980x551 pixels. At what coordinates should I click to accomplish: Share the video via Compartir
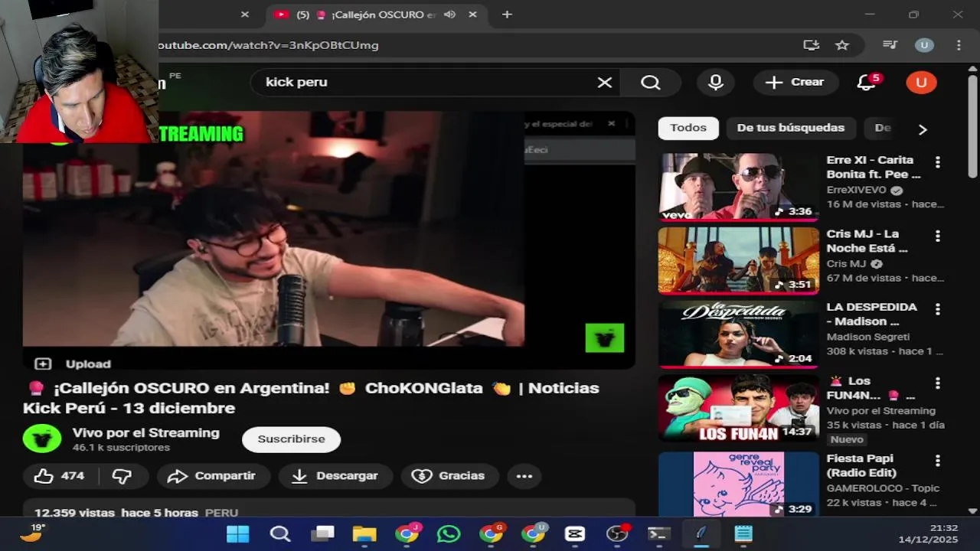click(x=214, y=476)
